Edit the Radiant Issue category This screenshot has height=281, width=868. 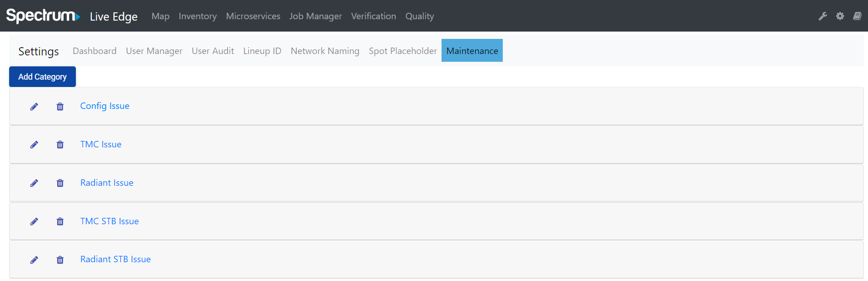pyautogui.click(x=34, y=183)
